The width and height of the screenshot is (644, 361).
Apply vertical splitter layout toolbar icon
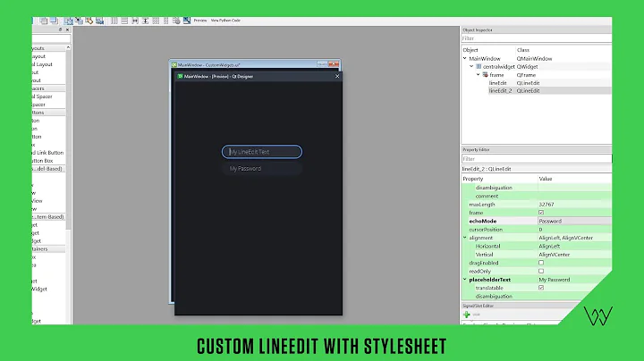tap(146, 21)
